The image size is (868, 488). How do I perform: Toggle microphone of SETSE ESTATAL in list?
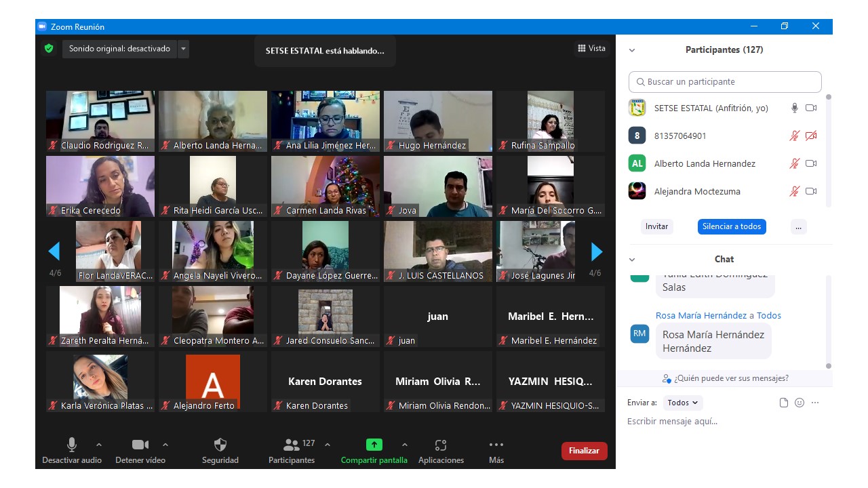(795, 108)
